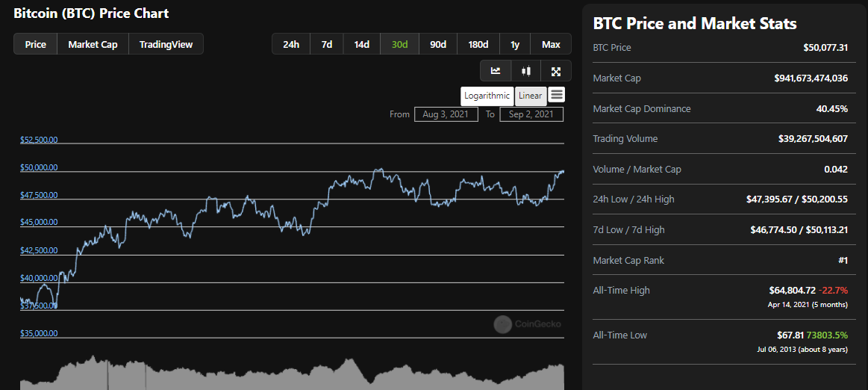Click the All-Time High $64,804.72
The width and height of the screenshot is (868, 390).
[792, 290]
